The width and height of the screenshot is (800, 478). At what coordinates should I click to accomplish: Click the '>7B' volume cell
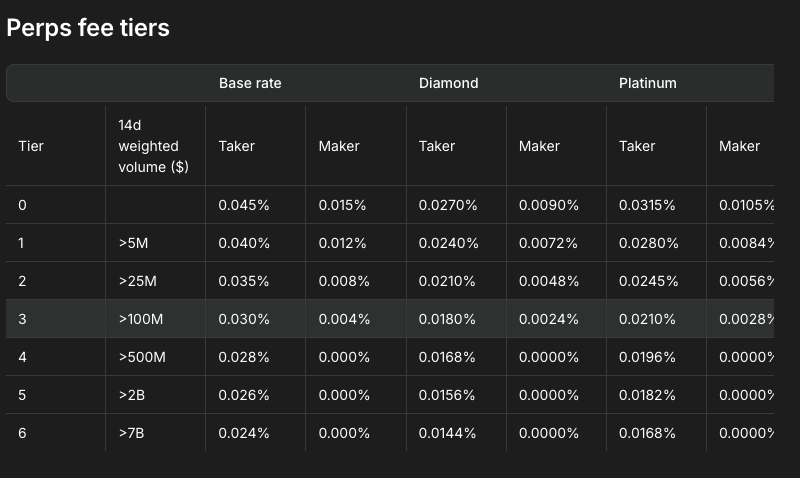tap(131, 433)
